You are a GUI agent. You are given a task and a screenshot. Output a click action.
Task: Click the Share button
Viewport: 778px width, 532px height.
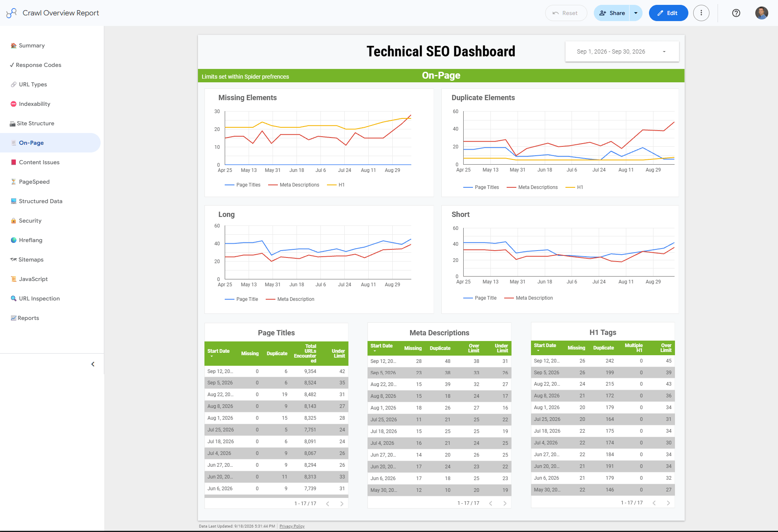(612, 13)
